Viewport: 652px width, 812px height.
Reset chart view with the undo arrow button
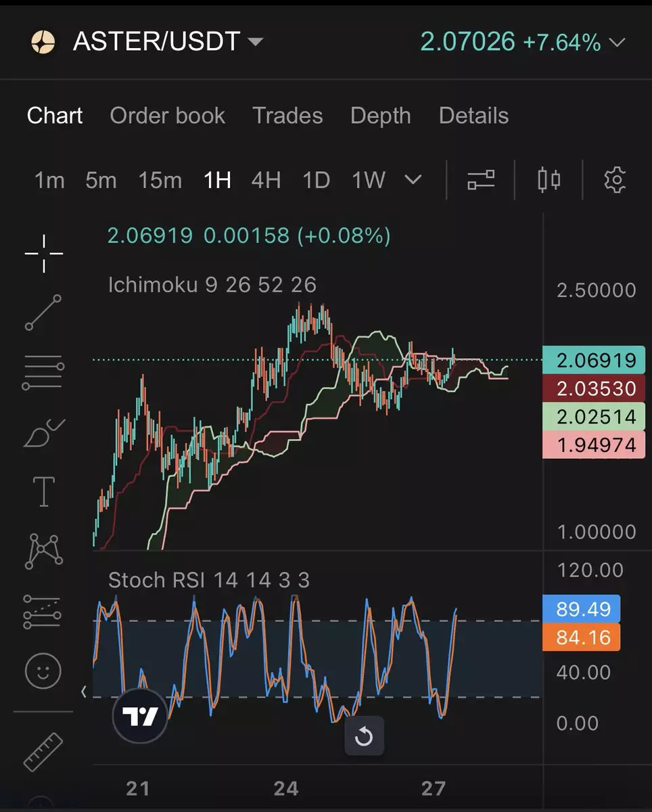[x=364, y=736]
